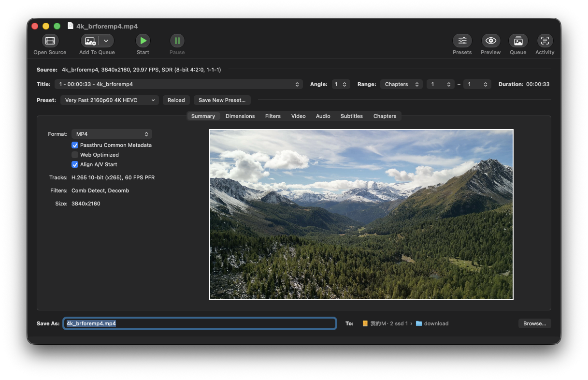Switch to the Dimensions tab

[x=240, y=116]
